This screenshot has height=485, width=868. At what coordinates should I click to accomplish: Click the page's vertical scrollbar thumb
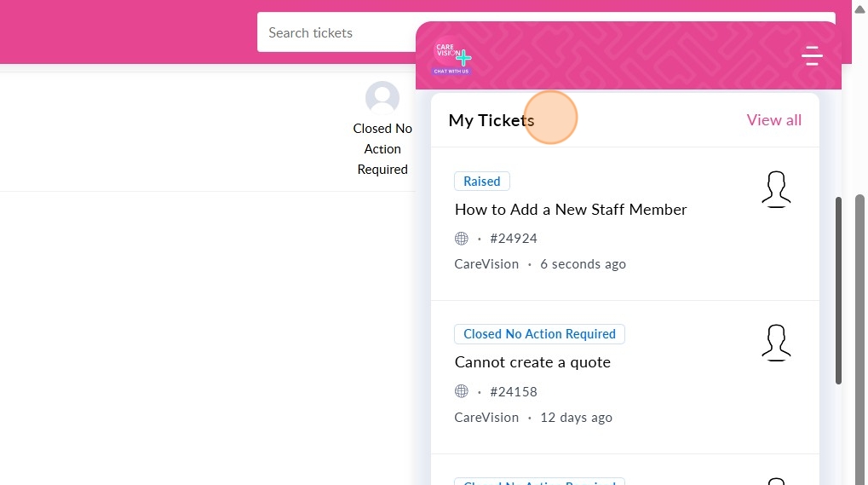[x=838, y=290]
